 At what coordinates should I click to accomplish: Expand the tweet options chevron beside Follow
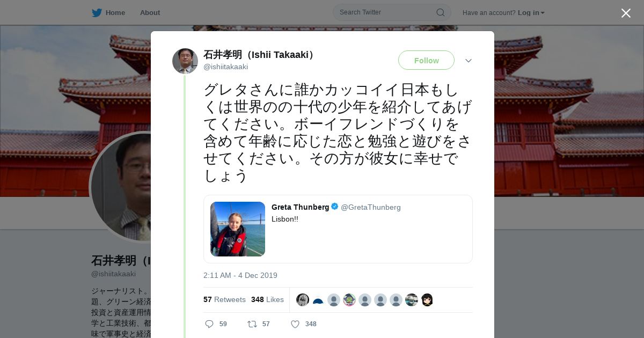pos(469,61)
